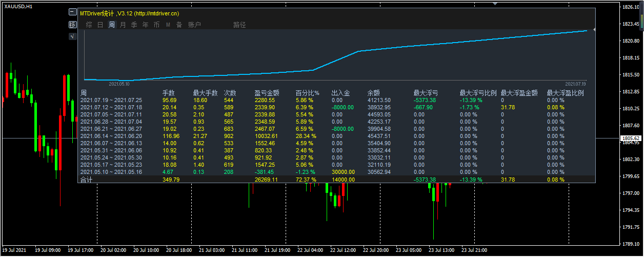Switch to the 月 monthly tab

123,25
